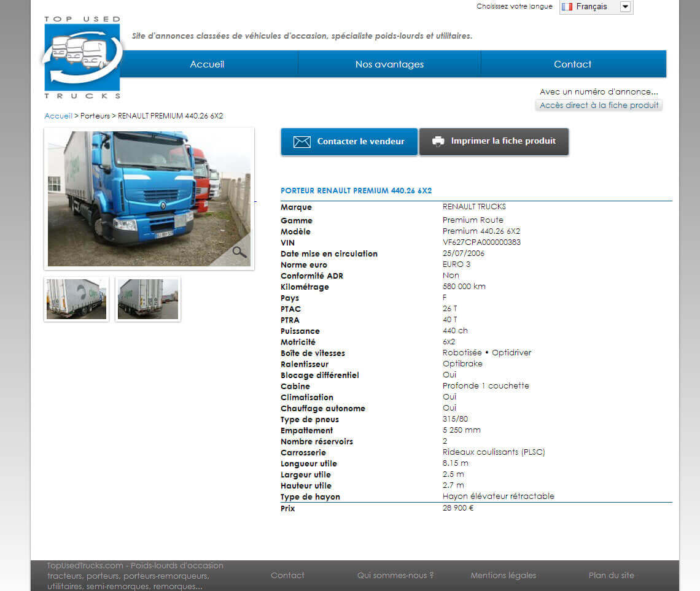Click the French flag icon in language selector
Screen dimensions: 700x591
tap(567, 7)
